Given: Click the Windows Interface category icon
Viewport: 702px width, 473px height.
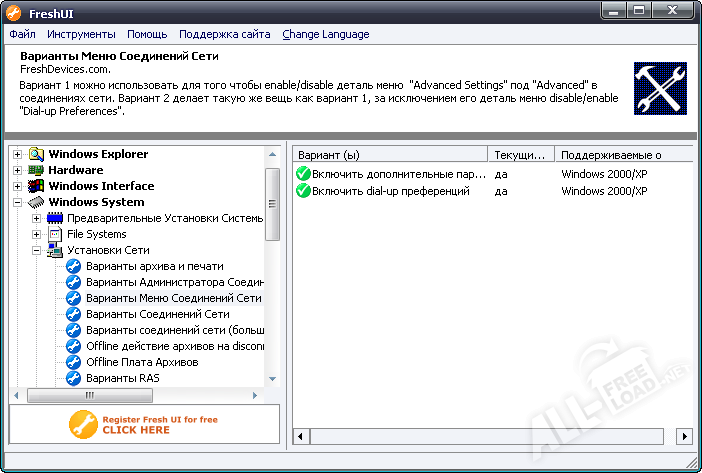Looking at the screenshot, I should [x=36, y=186].
